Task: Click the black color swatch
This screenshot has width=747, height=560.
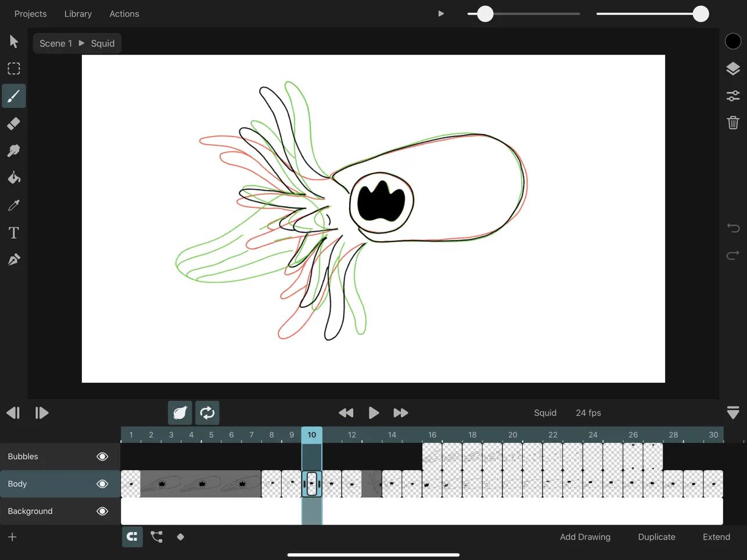Action: (x=732, y=41)
